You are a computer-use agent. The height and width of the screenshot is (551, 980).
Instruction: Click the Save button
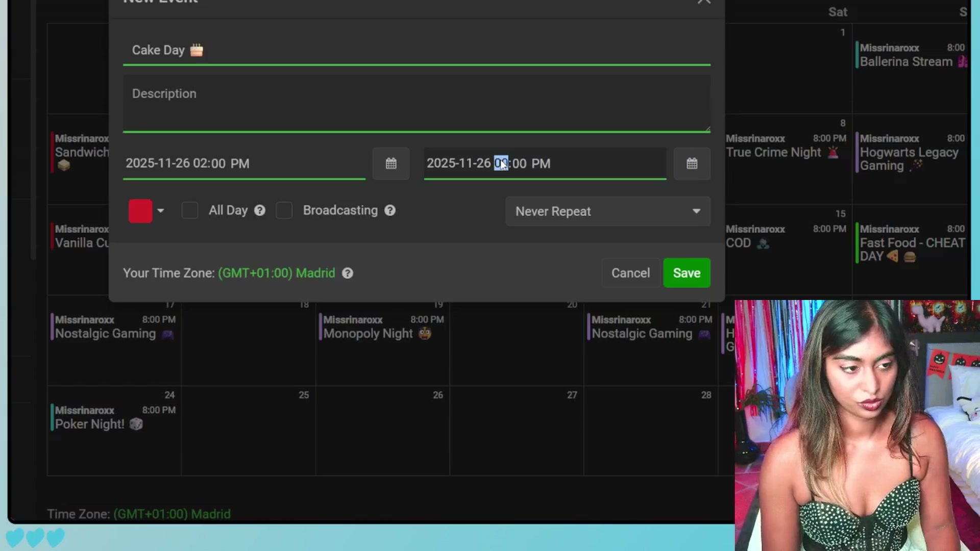click(x=687, y=273)
